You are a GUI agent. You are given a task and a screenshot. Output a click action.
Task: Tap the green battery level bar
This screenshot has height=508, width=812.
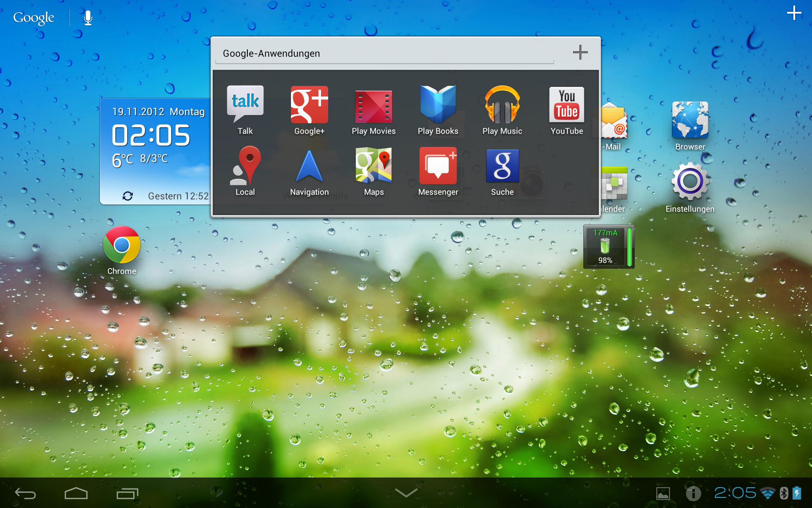coord(629,247)
